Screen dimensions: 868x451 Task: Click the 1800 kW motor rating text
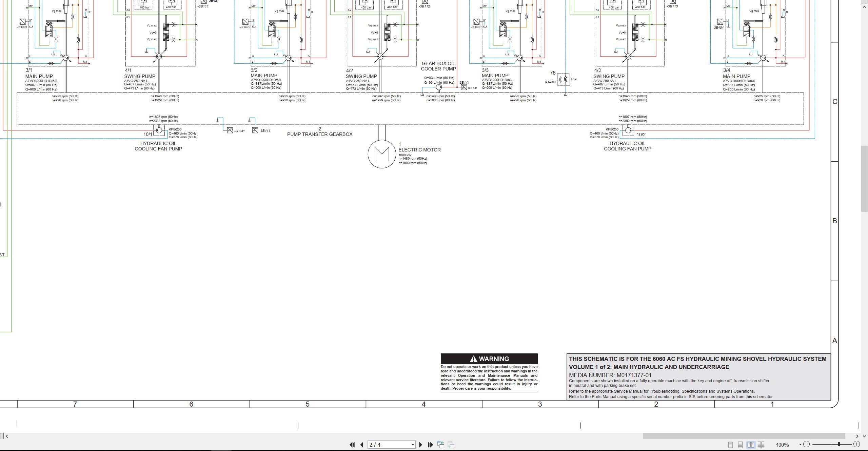click(x=405, y=155)
